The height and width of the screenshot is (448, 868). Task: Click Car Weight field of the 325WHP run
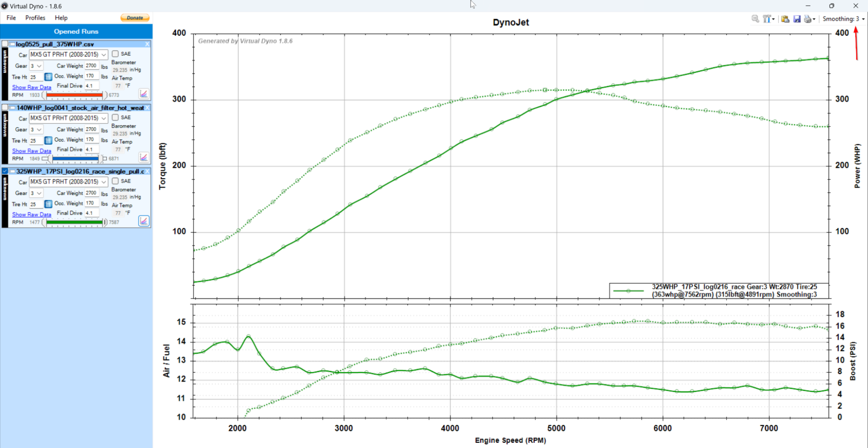[92, 193]
